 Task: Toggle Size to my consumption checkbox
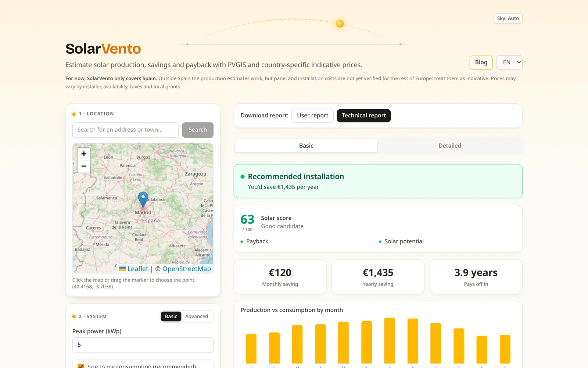pos(81,366)
